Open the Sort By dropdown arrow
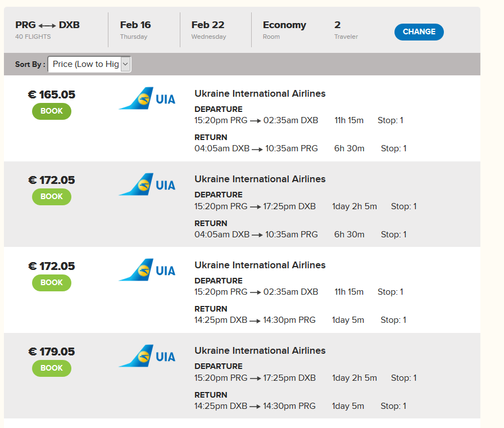 click(126, 64)
